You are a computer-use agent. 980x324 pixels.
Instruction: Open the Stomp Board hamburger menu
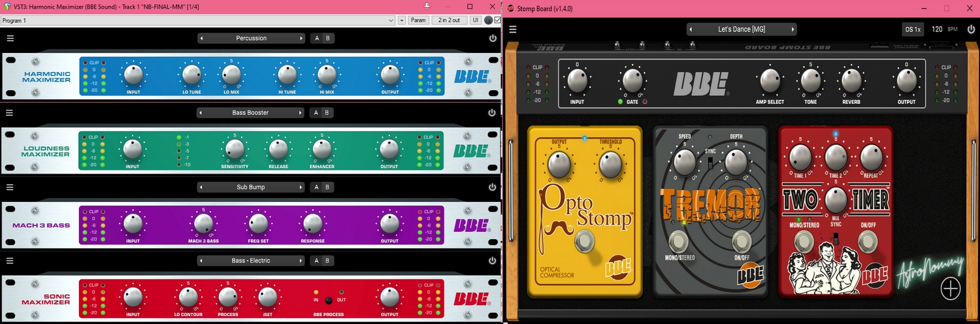click(513, 29)
